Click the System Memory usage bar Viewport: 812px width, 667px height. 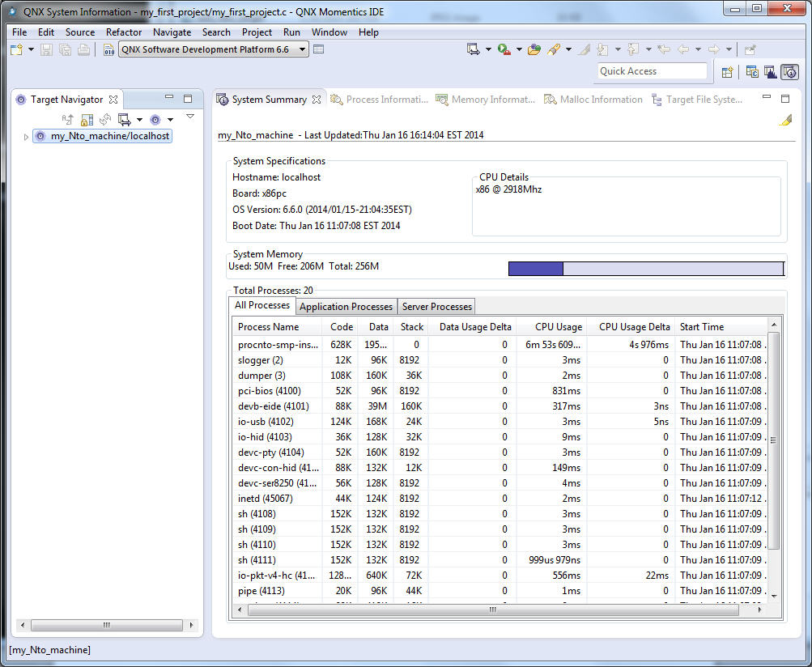[646, 269]
